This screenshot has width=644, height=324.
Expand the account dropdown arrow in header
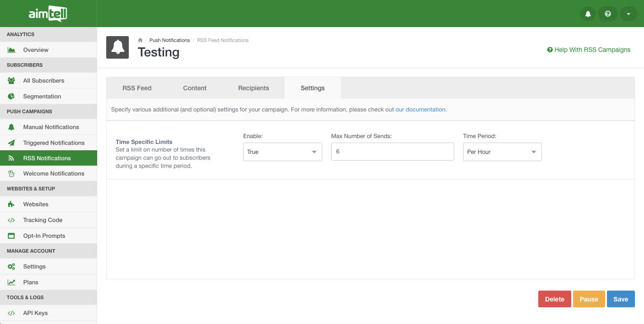628,14
